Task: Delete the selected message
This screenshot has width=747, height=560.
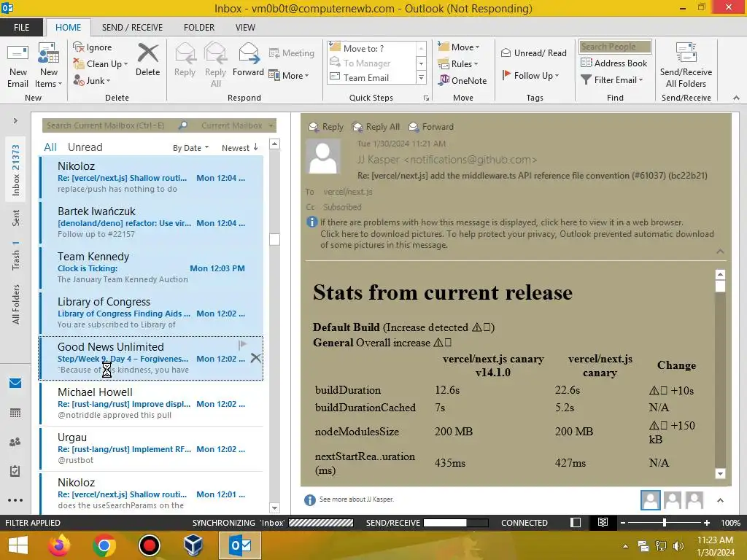Action: pyautogui.click(x=147, y=60)
